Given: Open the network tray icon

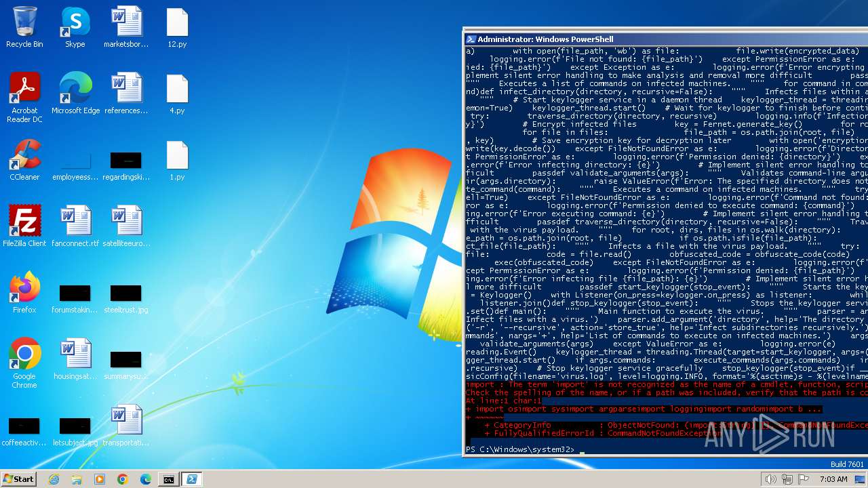Looking at the screenshot, I should point(787,479).
